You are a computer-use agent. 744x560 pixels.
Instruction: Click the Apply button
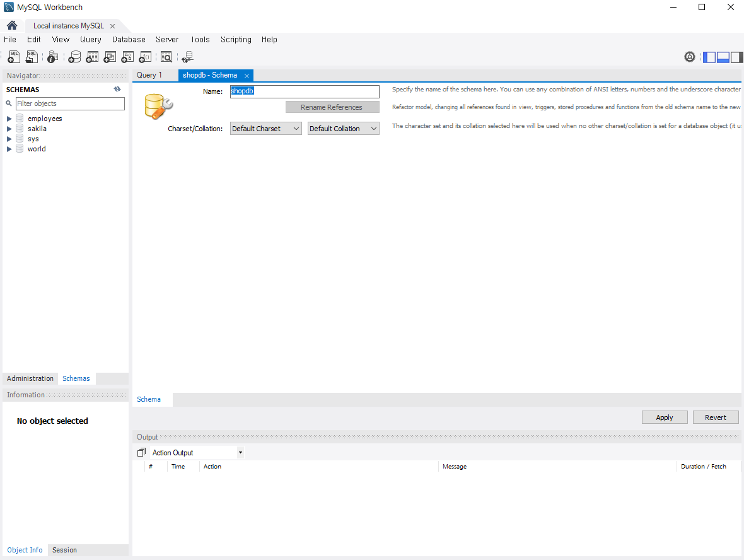click(665, 417)
